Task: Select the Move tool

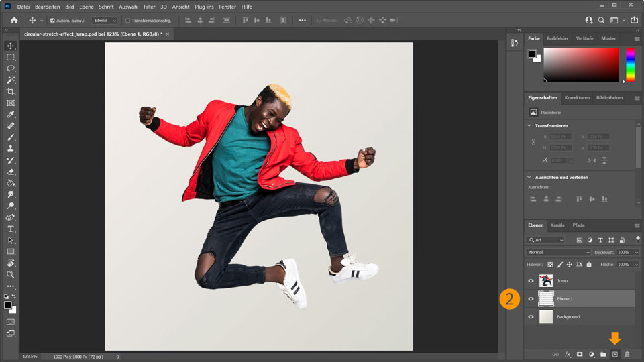Action: (x=11, y=46)
